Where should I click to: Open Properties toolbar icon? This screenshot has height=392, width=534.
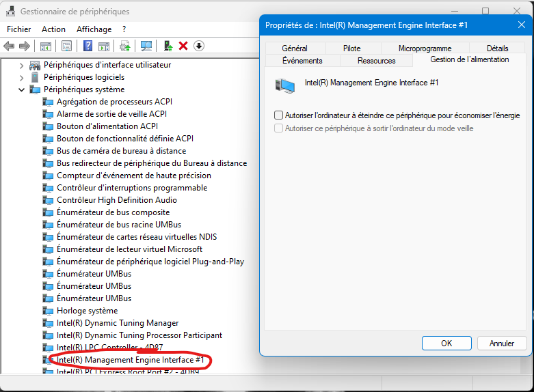click(67, 46)
